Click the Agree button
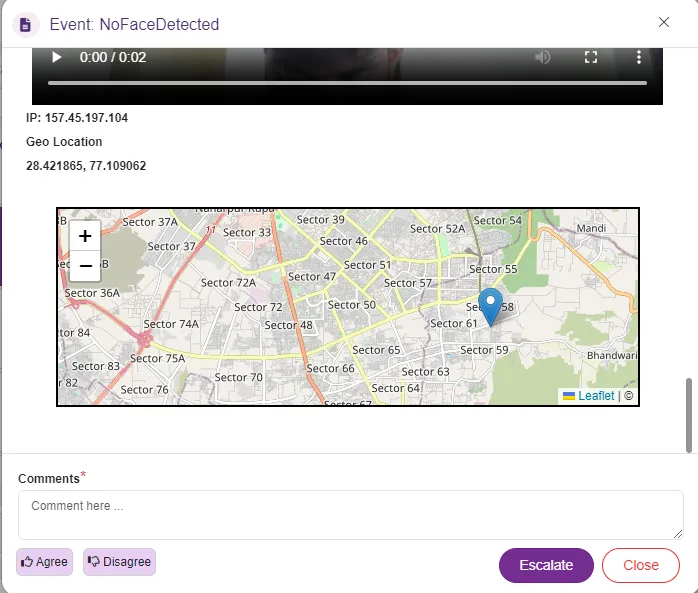698x593 pixels. (45, 562)
